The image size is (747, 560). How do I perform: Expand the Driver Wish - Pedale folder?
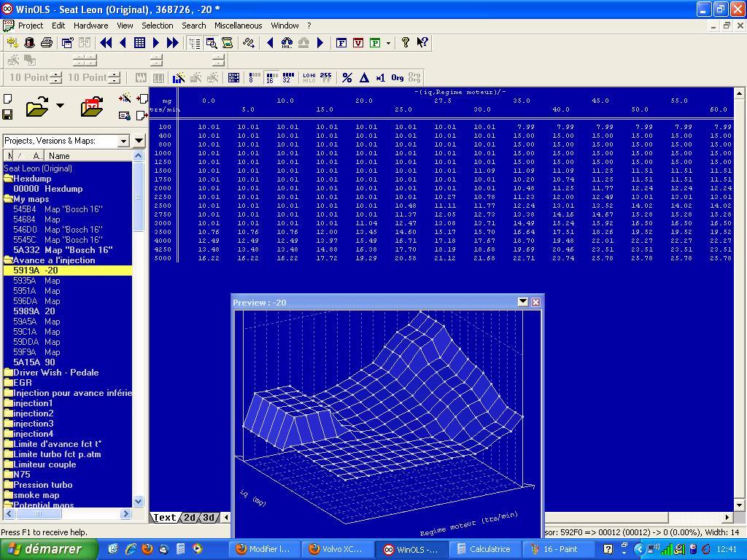tap(8, 373)
